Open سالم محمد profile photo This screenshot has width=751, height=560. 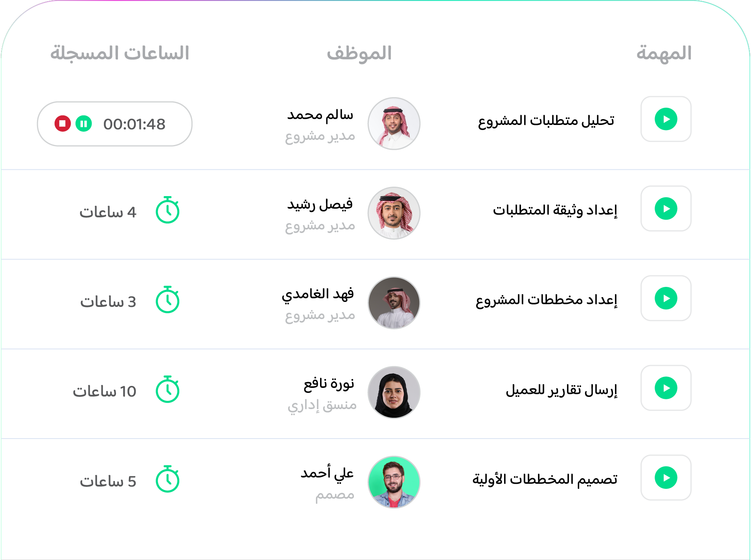[x=394, y=123]
